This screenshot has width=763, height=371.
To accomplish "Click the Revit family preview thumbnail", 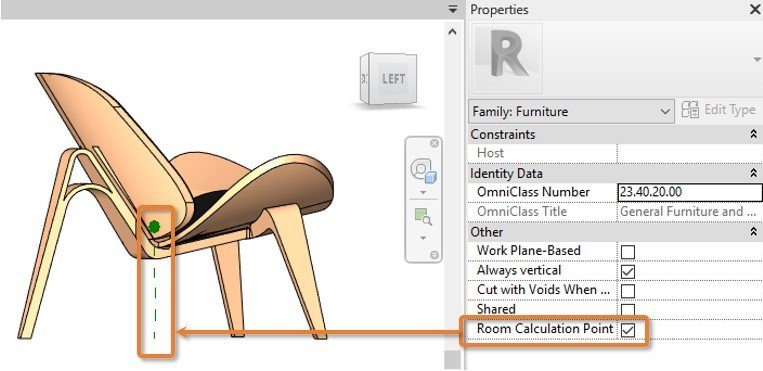I will coord(508,58).
